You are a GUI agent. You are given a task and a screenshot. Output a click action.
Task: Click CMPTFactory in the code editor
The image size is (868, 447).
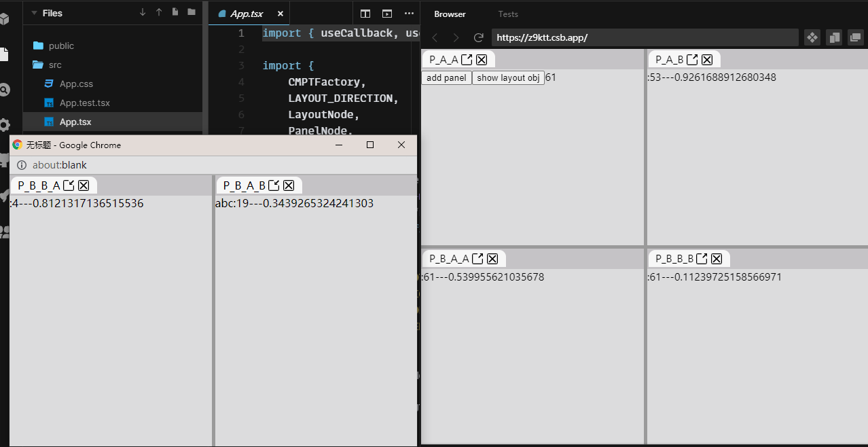[324, 82]
